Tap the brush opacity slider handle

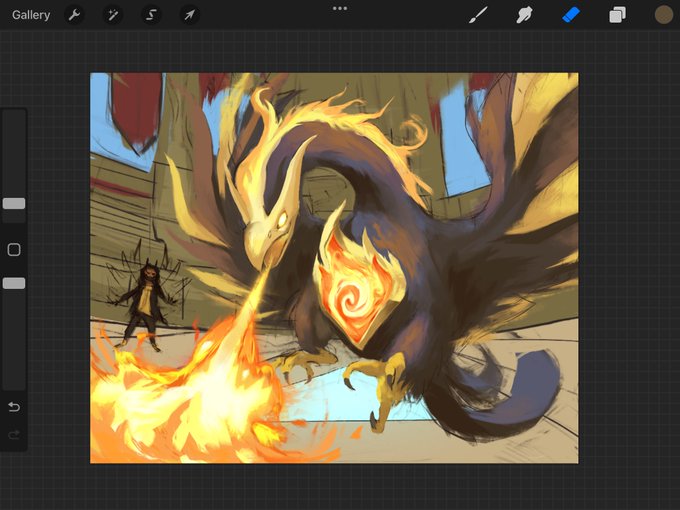tap(14, 283)
